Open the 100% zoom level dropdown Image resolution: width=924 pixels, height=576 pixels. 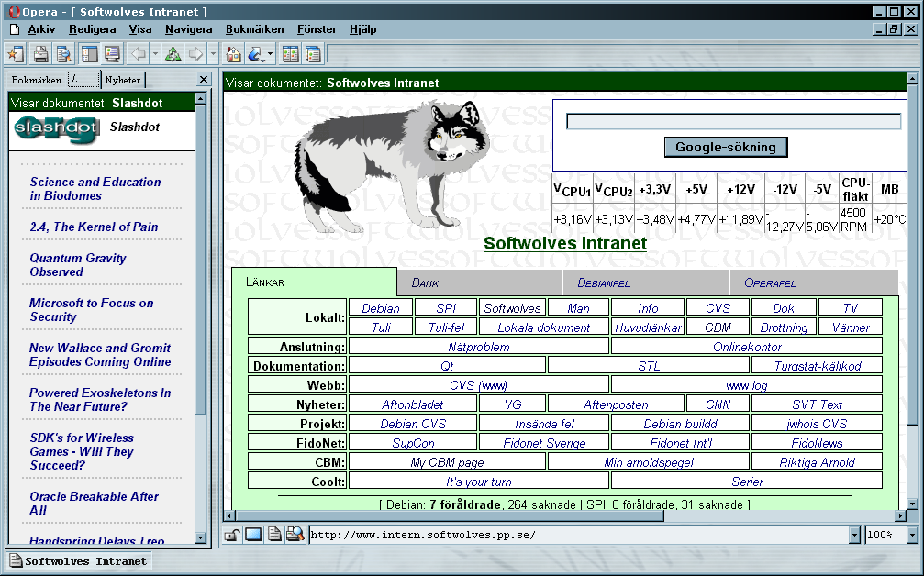click(x=911, y=535)
